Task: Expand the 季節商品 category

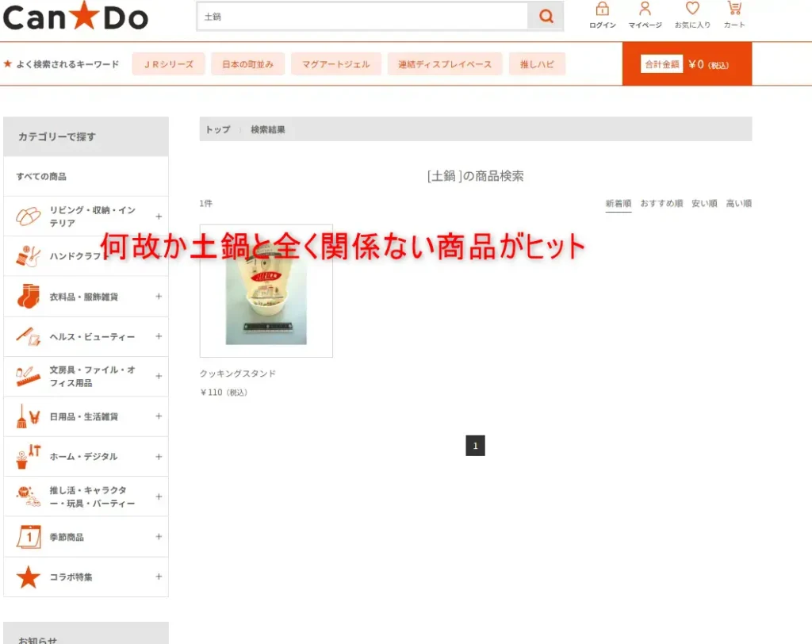Action: tap(159, 537)
